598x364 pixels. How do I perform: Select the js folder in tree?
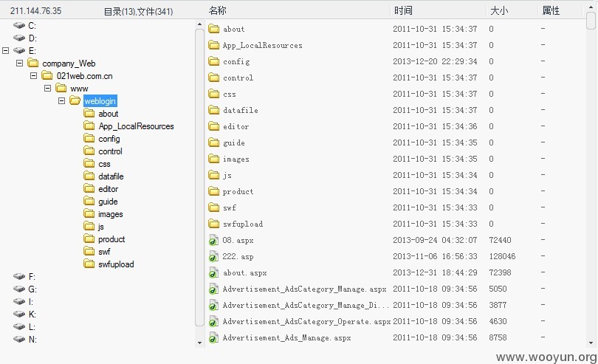[100, 227]
